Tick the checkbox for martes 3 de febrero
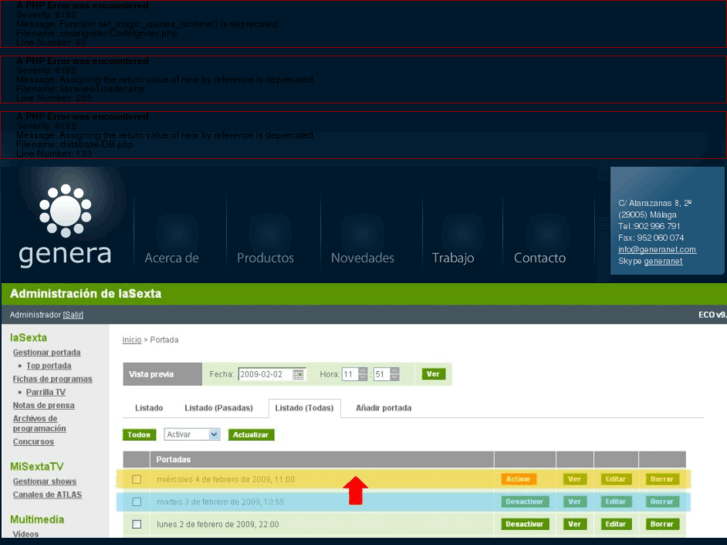The width and height of the screenshot is (727, 545). pos(136,501)
